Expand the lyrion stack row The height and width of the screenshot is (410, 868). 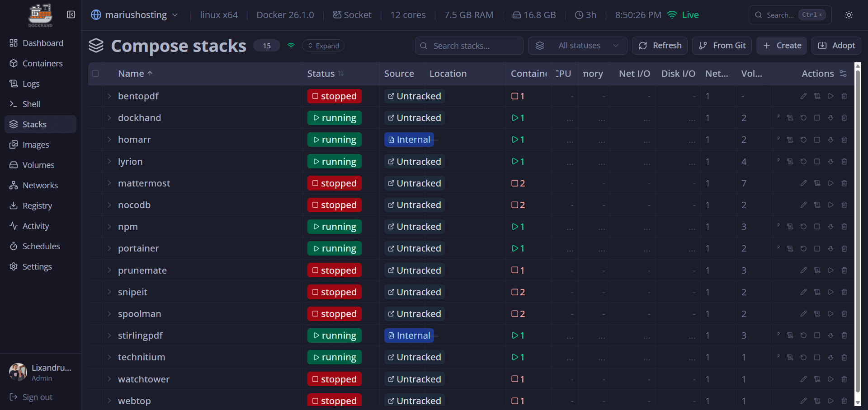108,161
